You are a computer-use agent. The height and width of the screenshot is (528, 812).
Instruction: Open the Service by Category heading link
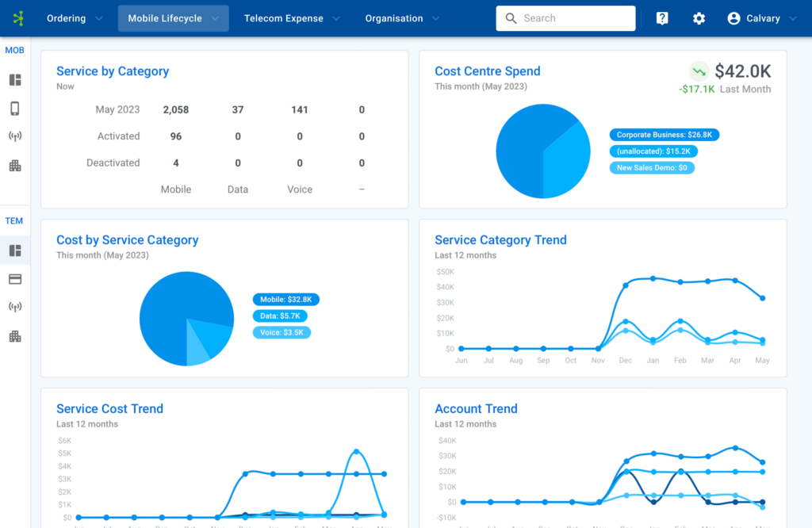click(113, 71)
